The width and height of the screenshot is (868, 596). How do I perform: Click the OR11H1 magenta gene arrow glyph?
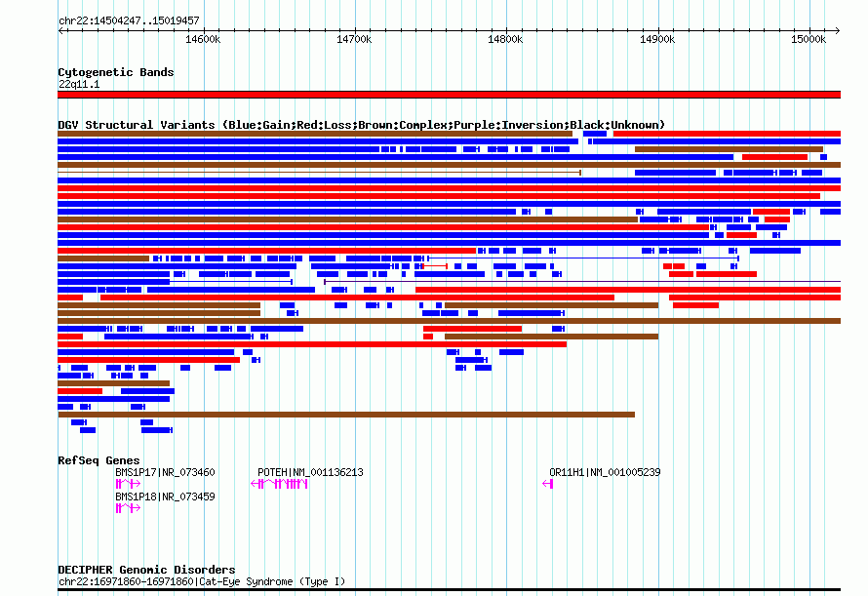[x=547, y=484]
